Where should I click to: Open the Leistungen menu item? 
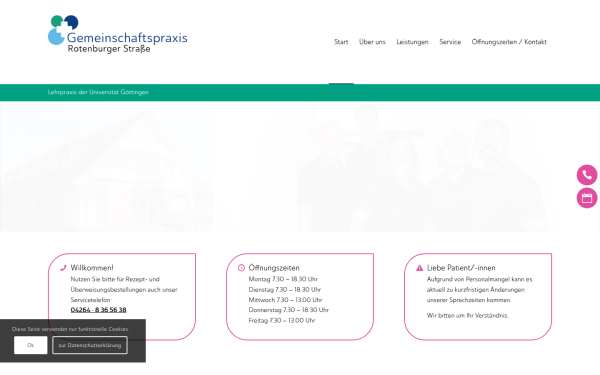[x=412, y=42]
